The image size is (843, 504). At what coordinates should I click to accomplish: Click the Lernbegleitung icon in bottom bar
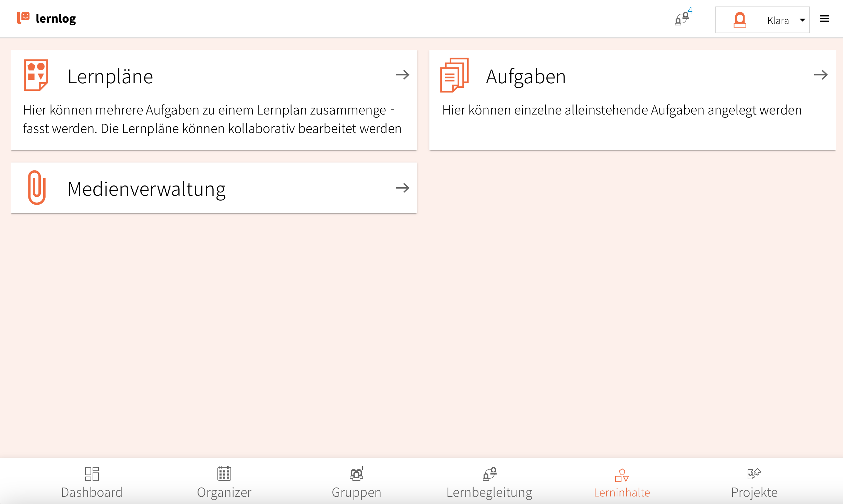489,473
